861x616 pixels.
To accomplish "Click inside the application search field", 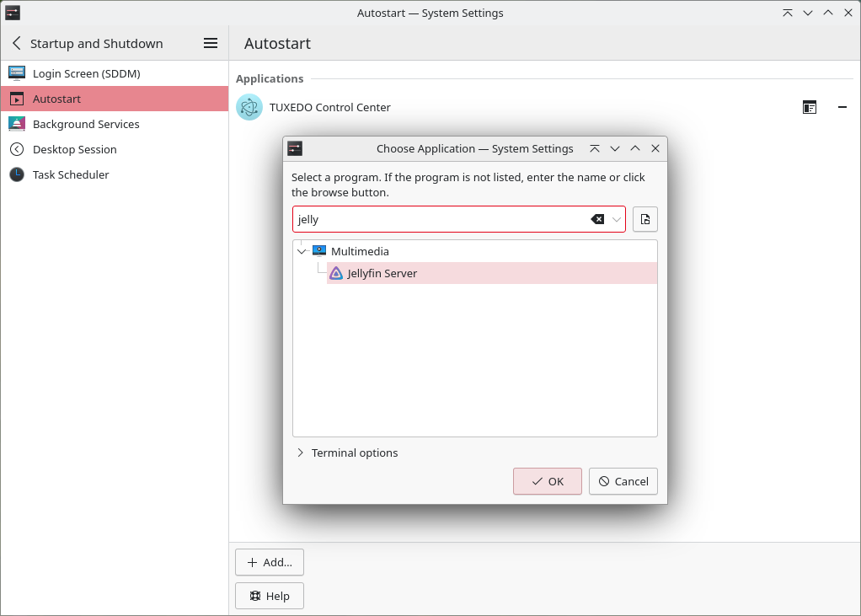I will [x=438, y=219].
